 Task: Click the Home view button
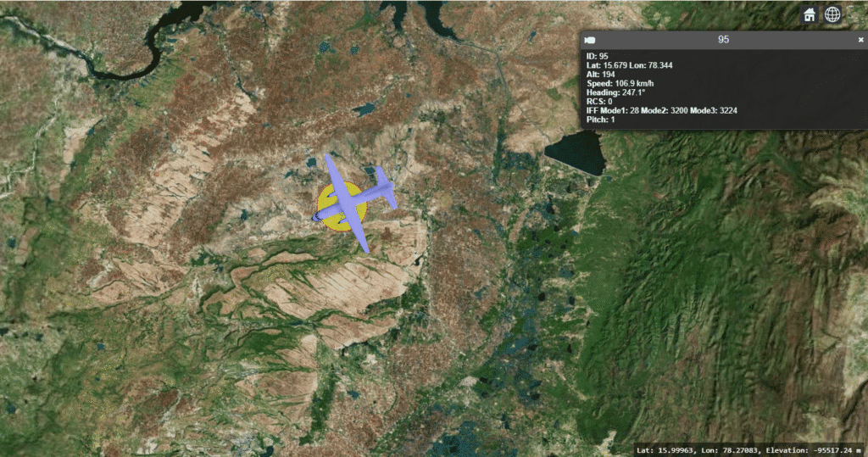pyautogui.click(x=810, y=14)
